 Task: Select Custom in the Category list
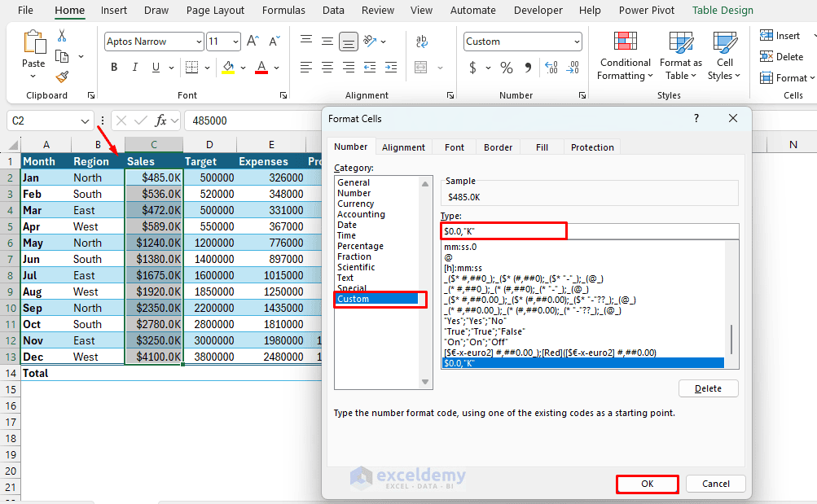[376, 299]
